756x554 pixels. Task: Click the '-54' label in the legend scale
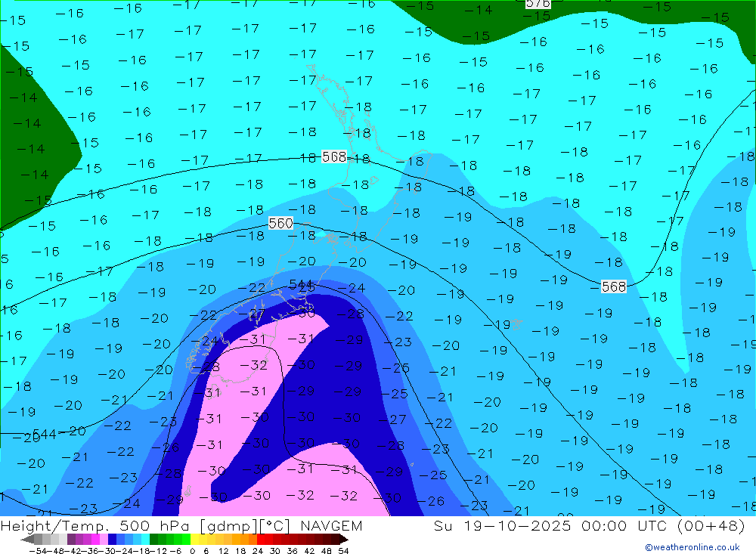click(x=36, y=551)
